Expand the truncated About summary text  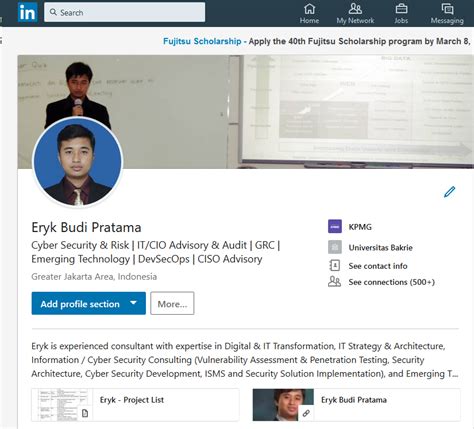[453, 374]
